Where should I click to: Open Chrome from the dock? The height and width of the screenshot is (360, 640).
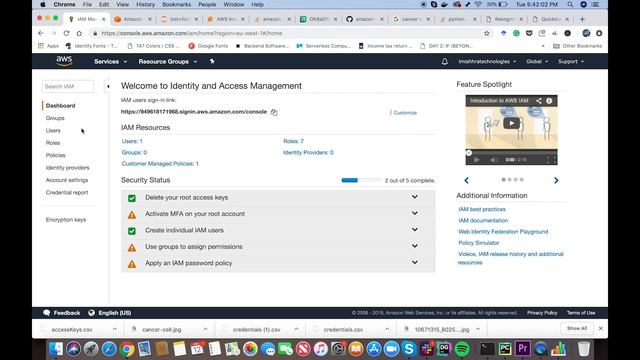[x=127, y=349]
